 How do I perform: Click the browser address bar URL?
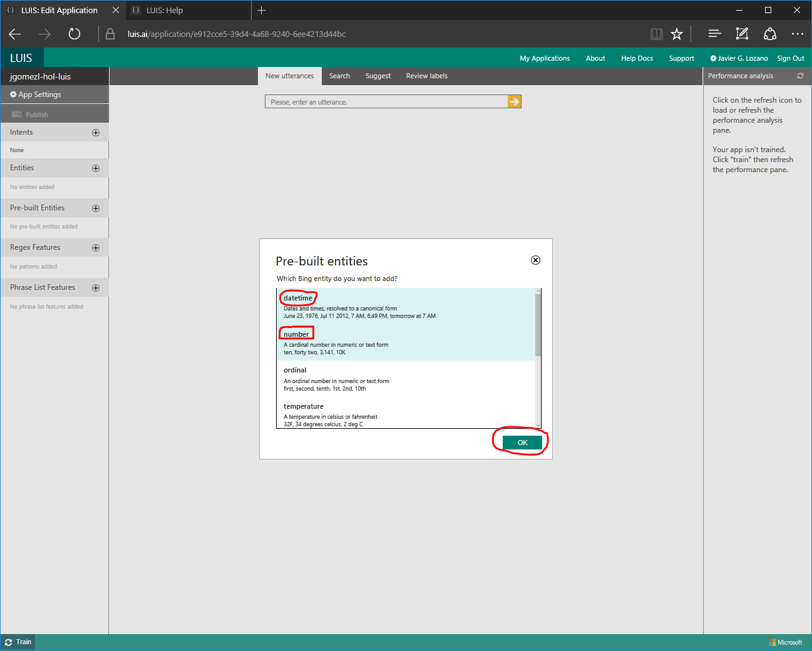pos(237,34)
